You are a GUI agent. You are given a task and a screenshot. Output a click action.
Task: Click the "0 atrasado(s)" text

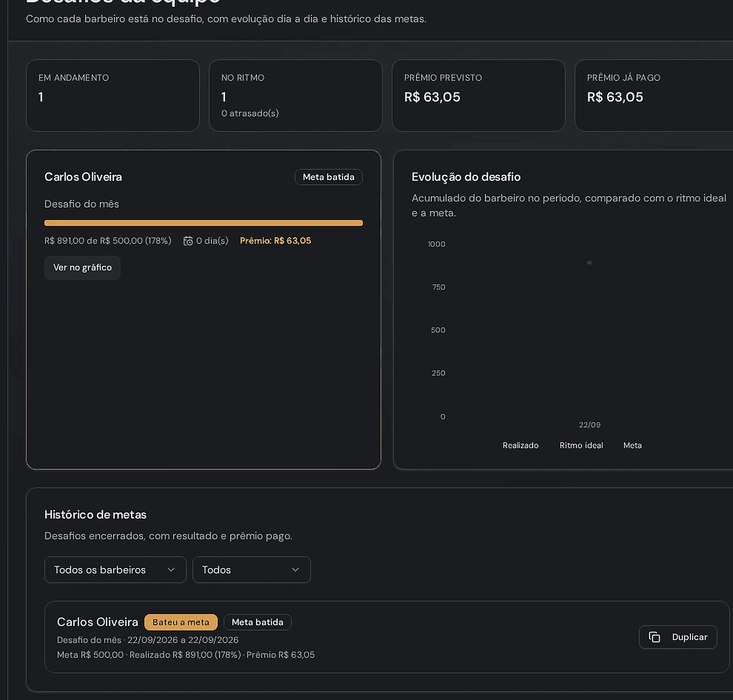pos(250,113)
